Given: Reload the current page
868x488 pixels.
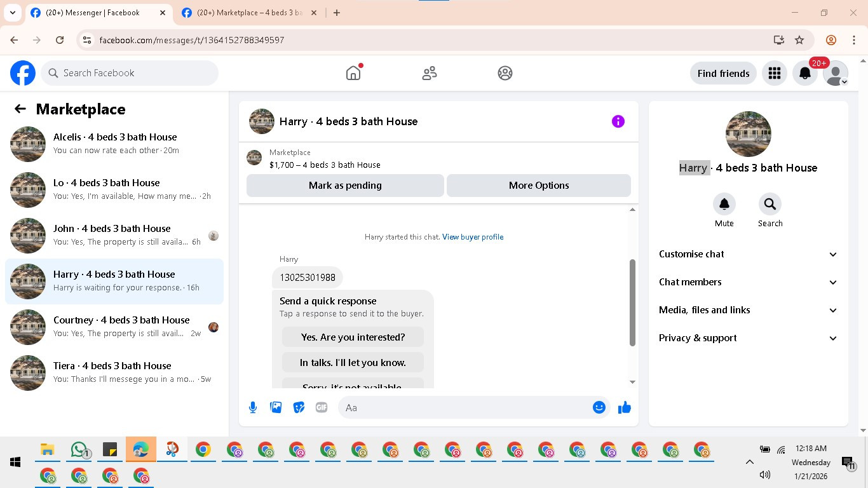Looking at the screenshot, I should click(60, 40).
